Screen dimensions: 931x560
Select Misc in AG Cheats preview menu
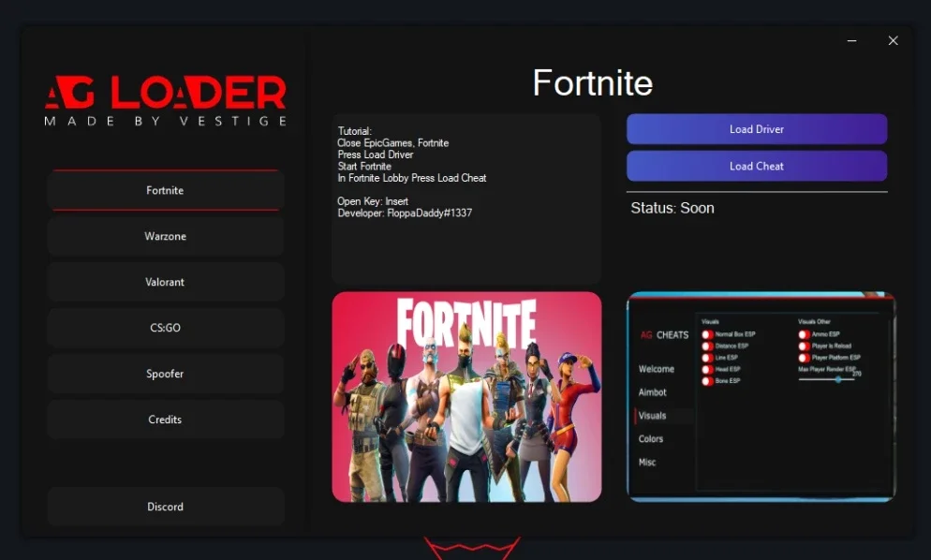[647, 462]
